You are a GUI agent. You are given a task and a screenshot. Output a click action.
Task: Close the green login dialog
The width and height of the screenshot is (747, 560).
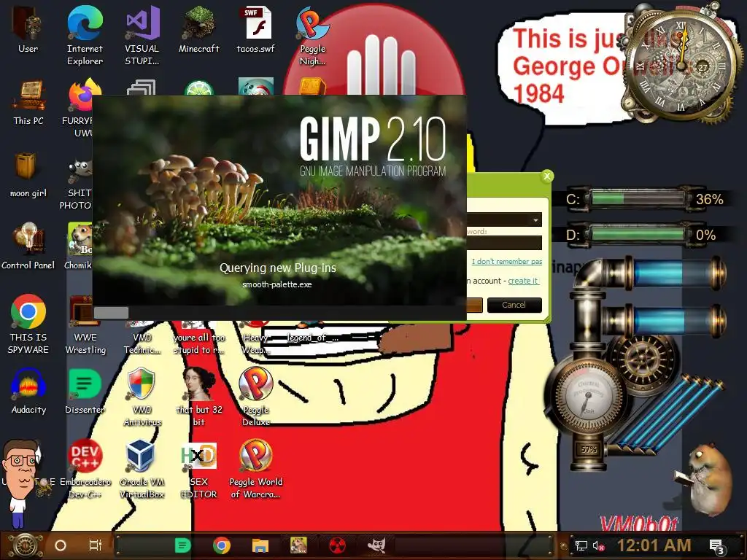[547, 176]
